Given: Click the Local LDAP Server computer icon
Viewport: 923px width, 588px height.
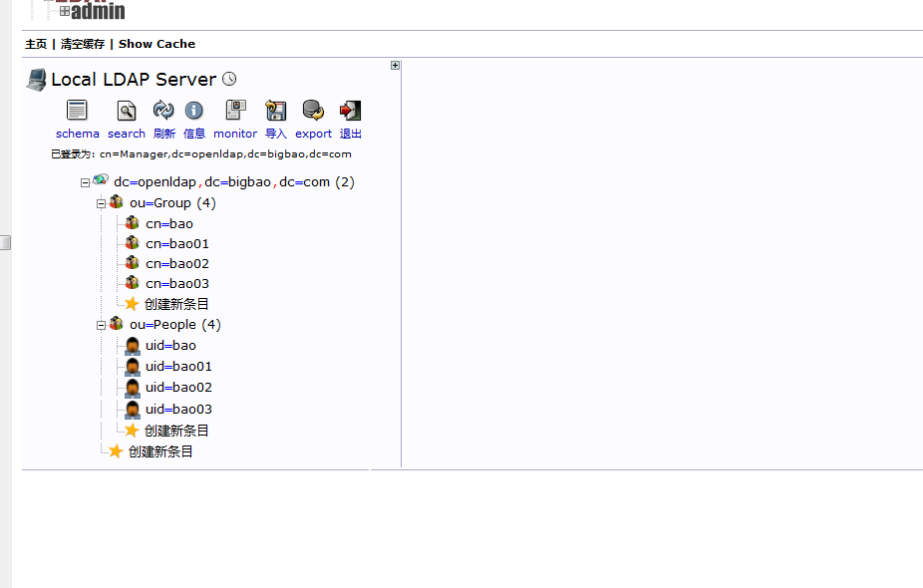Looking at the screenshot, I should 36,80.
